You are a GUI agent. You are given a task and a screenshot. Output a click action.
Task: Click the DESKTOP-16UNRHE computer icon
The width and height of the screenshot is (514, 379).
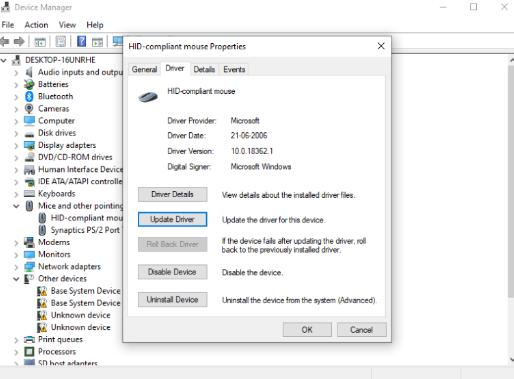coord(16,60)
